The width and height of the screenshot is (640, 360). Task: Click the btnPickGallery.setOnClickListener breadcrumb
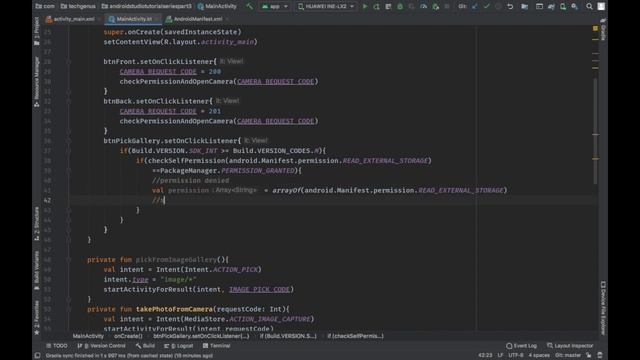201,336
